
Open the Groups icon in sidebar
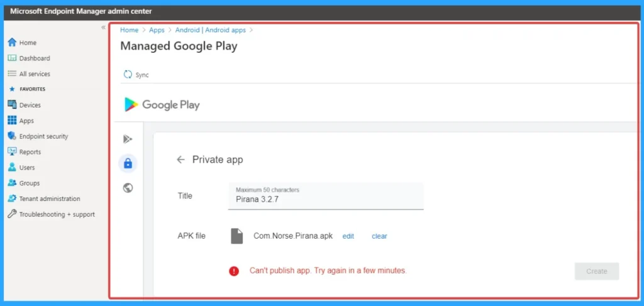coord(12,183)
